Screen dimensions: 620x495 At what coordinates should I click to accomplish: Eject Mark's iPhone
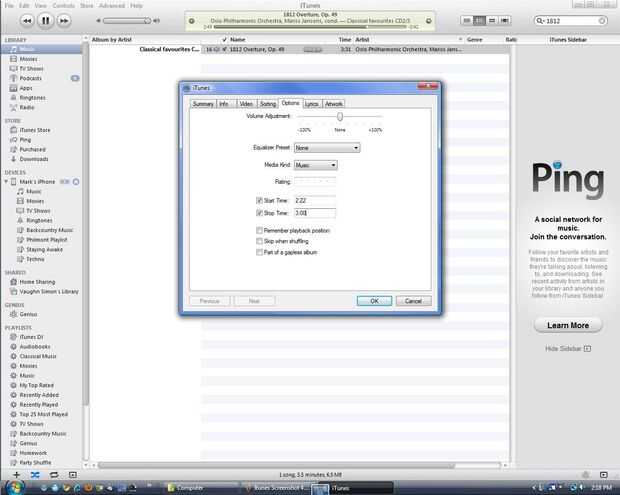pyautogui.click(x=76, y=182)
